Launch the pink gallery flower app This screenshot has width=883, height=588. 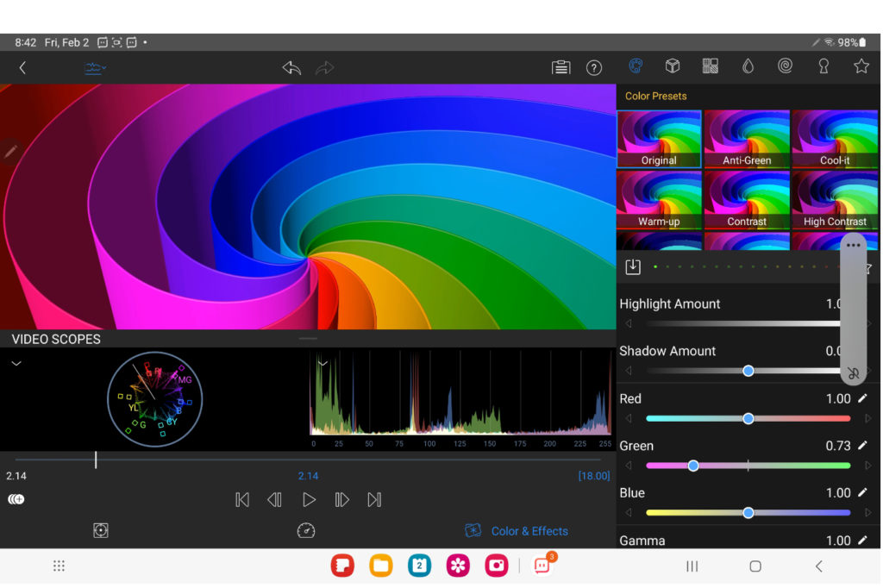(x=458, y=566)
